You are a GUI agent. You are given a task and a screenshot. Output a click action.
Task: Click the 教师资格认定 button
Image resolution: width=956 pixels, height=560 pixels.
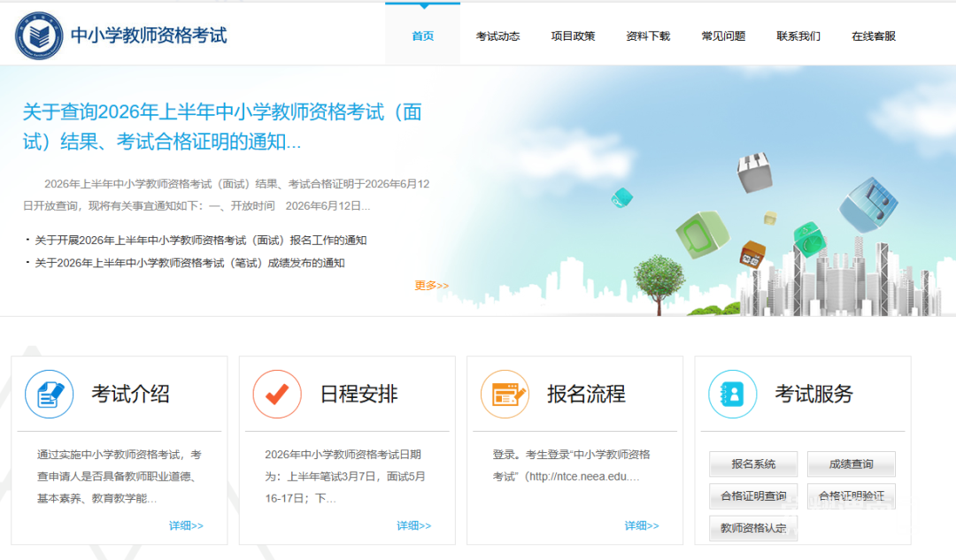point(753,528)
